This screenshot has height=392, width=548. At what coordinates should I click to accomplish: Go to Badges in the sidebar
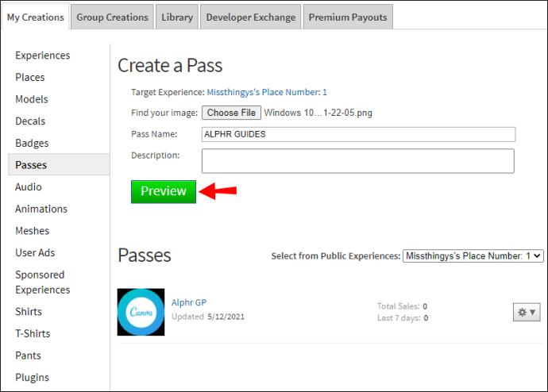point(32,143)
